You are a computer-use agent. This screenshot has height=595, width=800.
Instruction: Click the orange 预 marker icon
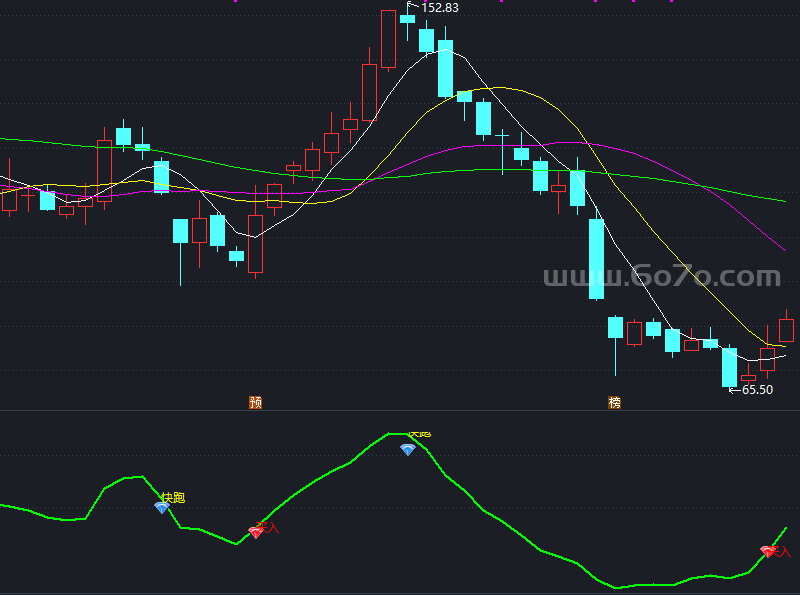256,402
